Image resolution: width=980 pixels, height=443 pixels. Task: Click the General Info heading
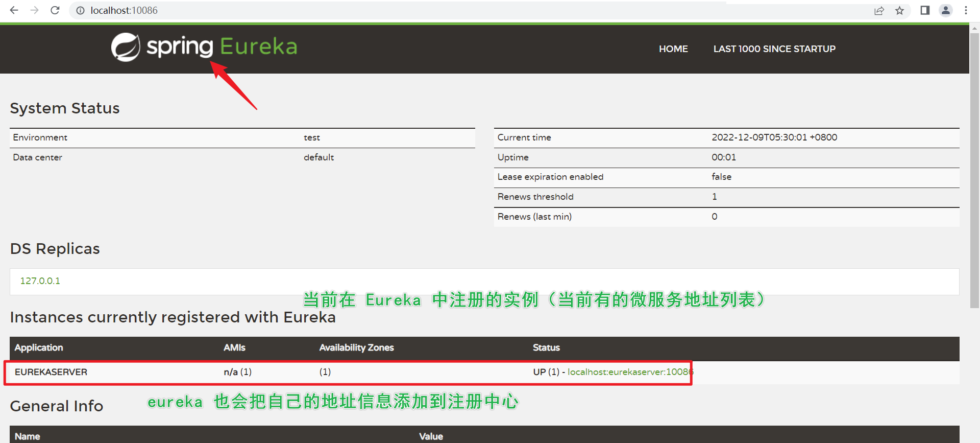coord(57,406)
